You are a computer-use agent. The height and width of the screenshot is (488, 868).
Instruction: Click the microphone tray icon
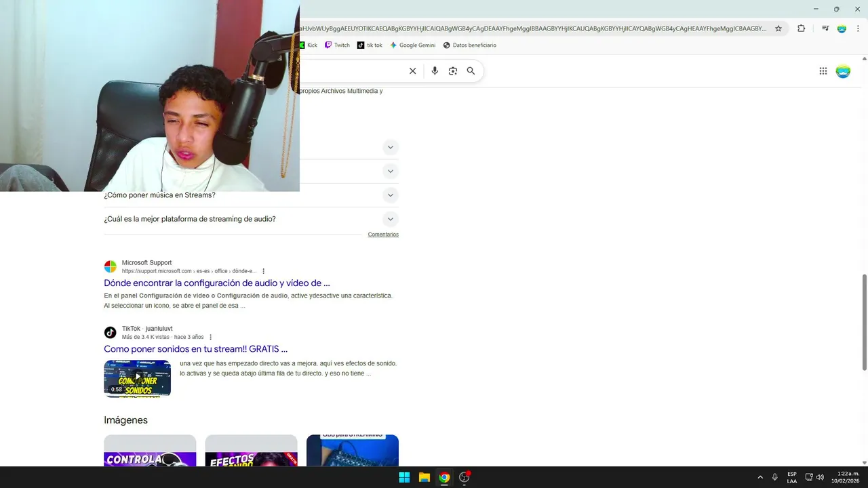click(774, 477)
